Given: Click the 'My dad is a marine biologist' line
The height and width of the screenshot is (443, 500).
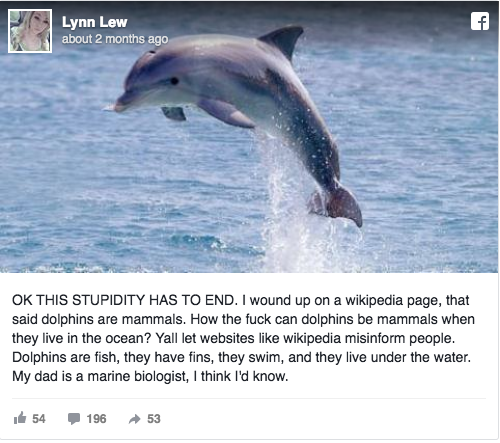Looking at the screenshot, I should click(101, 376).
